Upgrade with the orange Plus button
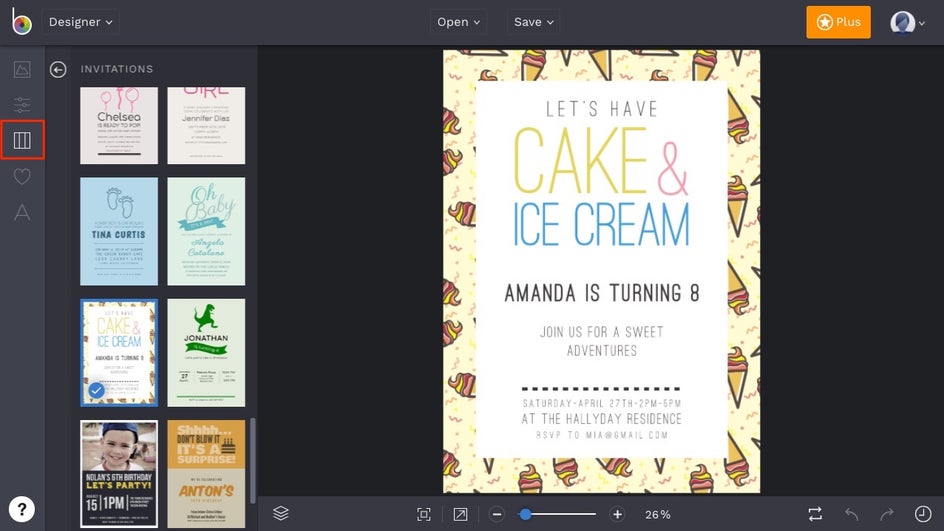Viewport: 944px width, 531px height. pos(838,22)
